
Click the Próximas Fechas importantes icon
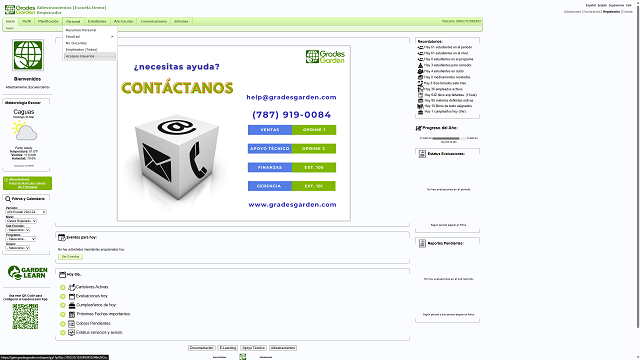pos(72,314)
